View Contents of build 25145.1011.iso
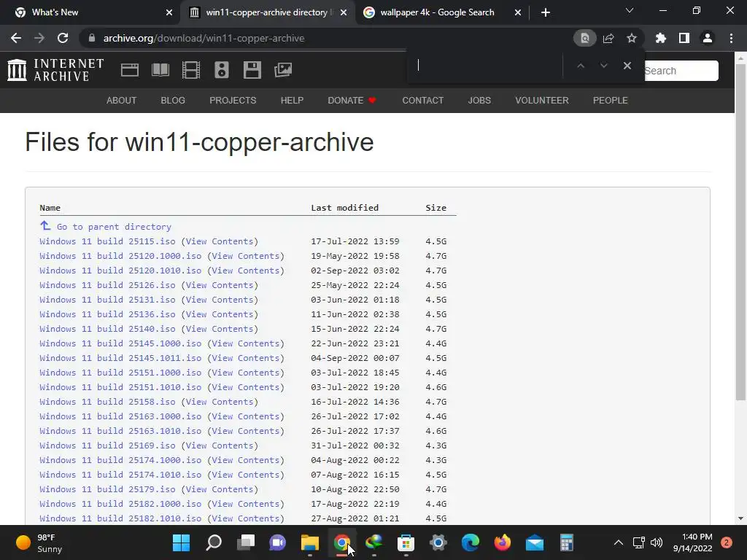The height and width of the screenshot is (560, 747). point(246,358)
